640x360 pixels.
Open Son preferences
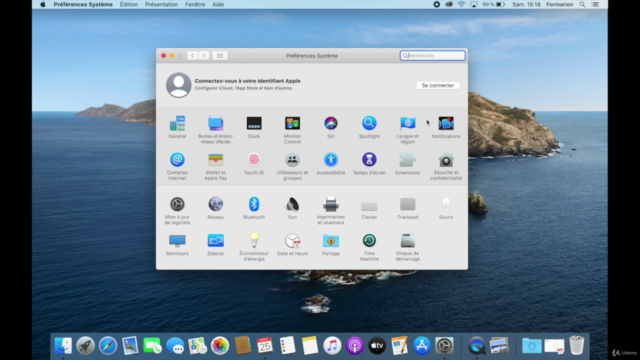[292, 204]
